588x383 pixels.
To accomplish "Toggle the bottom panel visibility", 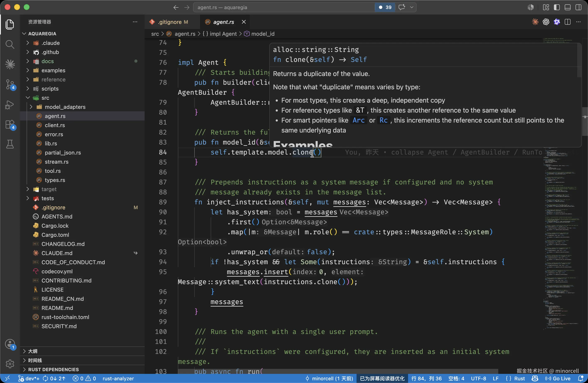I will (x=568, y=7).
